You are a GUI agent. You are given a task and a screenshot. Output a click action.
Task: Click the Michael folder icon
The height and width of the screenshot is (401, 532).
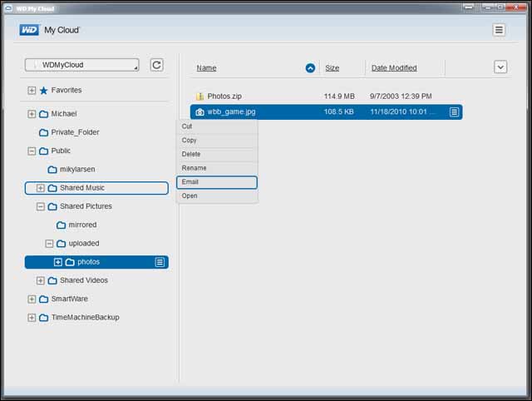(43, 114)
